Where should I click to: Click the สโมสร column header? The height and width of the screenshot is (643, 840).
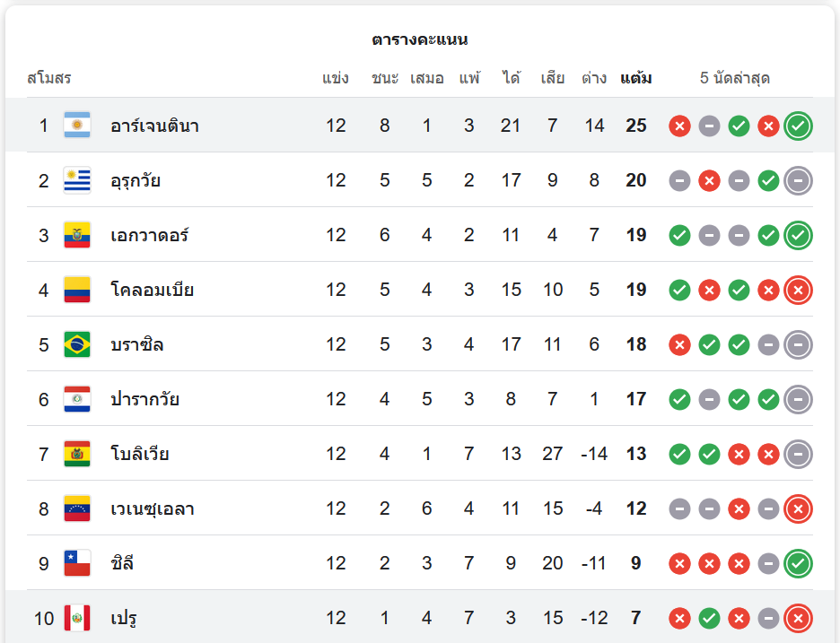[x=48, y=78]
